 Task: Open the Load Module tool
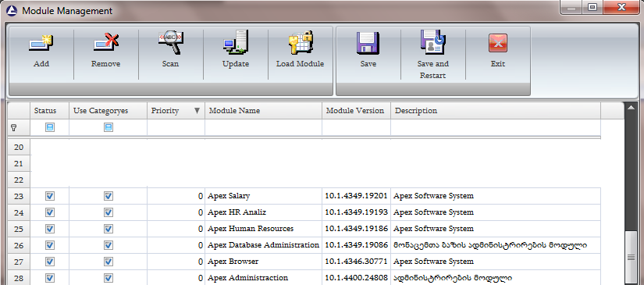coord(301,43)
